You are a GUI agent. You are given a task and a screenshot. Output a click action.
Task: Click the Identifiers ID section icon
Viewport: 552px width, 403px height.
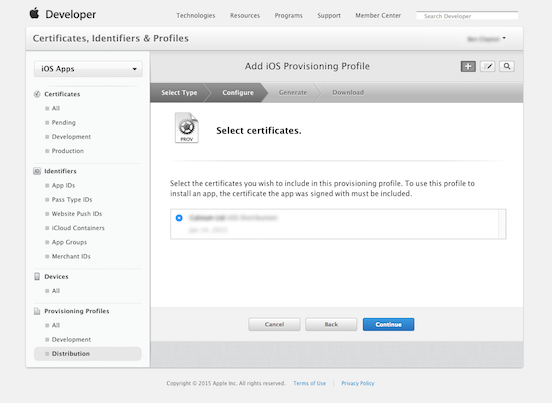37,171
